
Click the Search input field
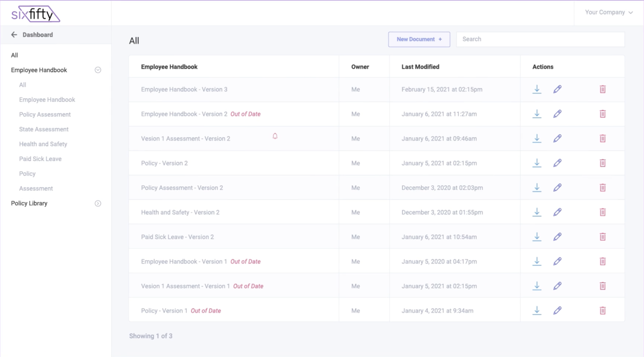click(x=540, y=39)
